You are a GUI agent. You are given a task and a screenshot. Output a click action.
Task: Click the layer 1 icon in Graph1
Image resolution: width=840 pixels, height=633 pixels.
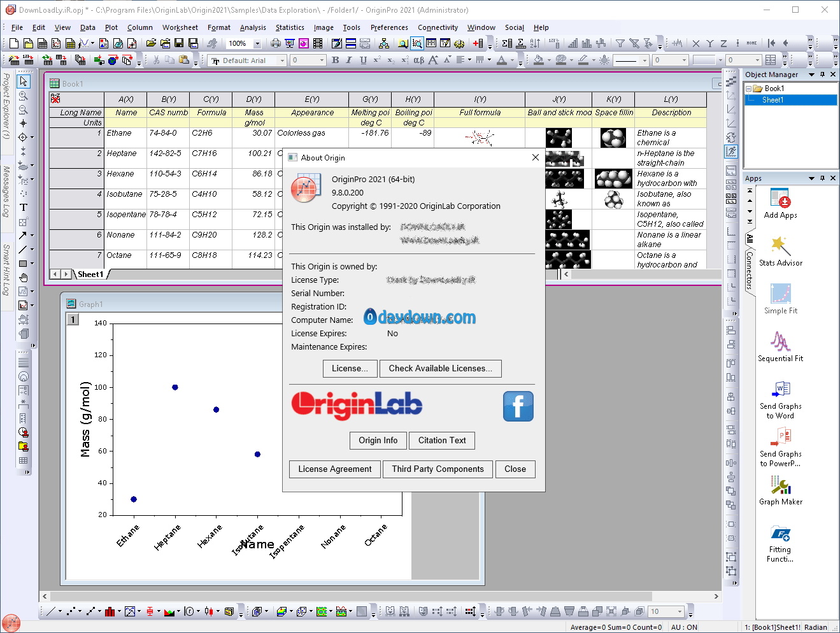pyautogui.click(x=73, y=320)
